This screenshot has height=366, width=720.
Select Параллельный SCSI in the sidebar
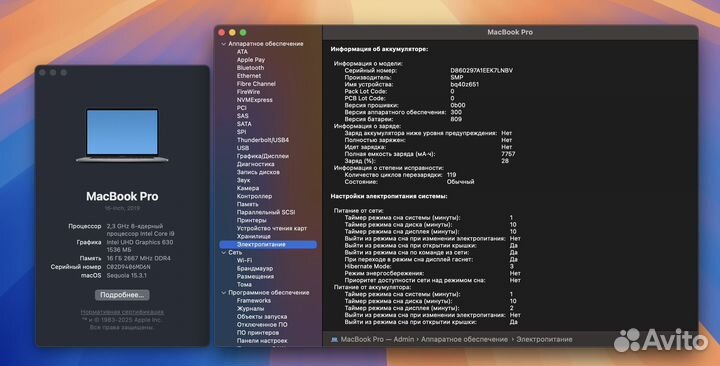[x=266, y=212]
